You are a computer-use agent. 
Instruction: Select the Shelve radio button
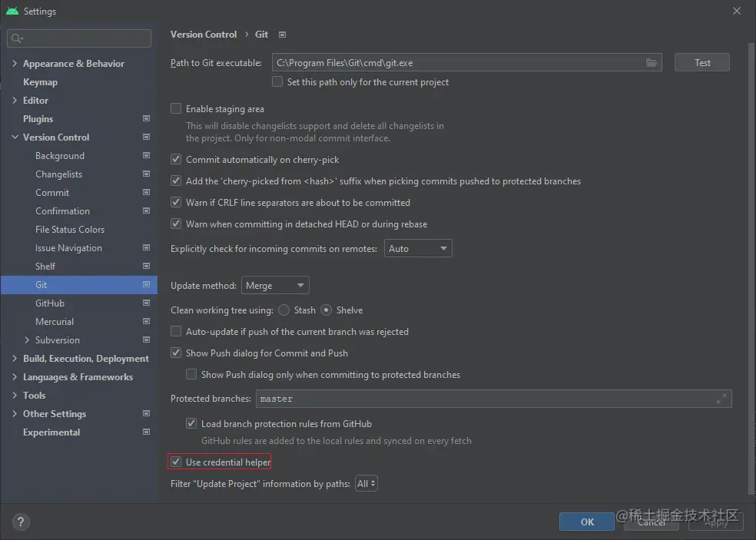tap(327, 310)
